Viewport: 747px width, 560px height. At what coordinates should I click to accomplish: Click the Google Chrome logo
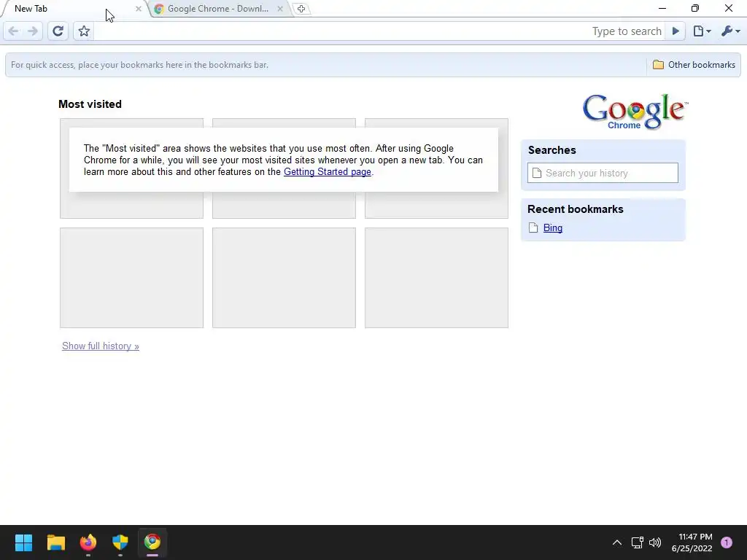point(634,112)
